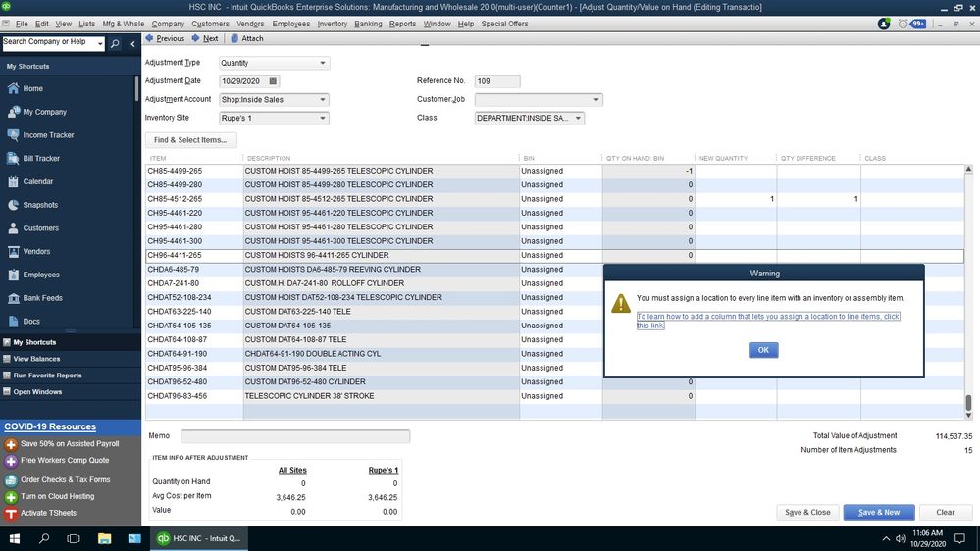Click Find & Select Items button
This screenshot has width=980, height=551.
tap(190, 140)
